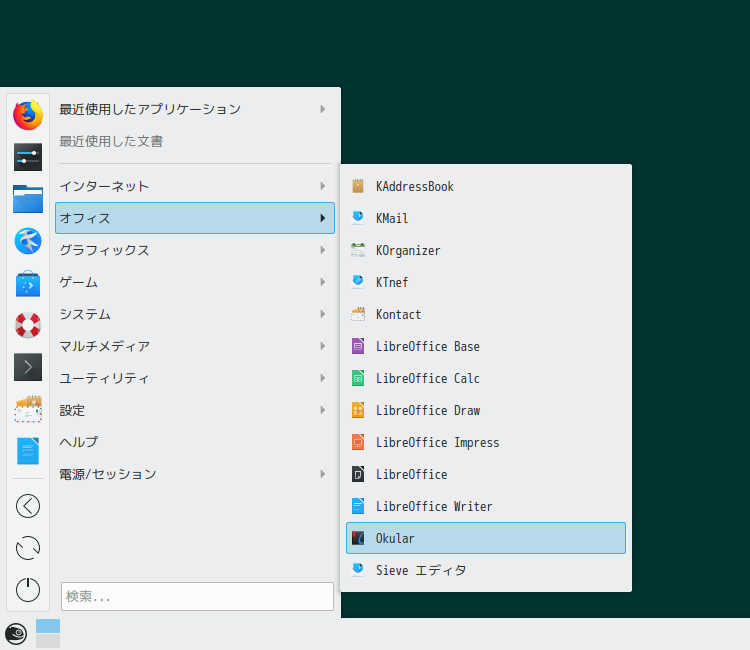Click the LibreOffice Impress orange icon
Screen dimensions: 750x650
(x=358, y=442)
